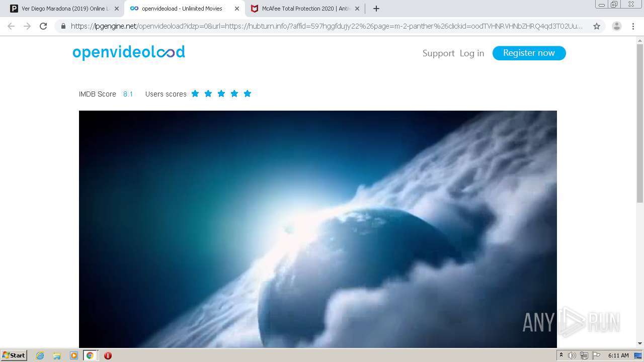Image resolution: width=644 pixels, height=362 pixels.
Task: Click the first user score star
Action: tap(195, 94)
